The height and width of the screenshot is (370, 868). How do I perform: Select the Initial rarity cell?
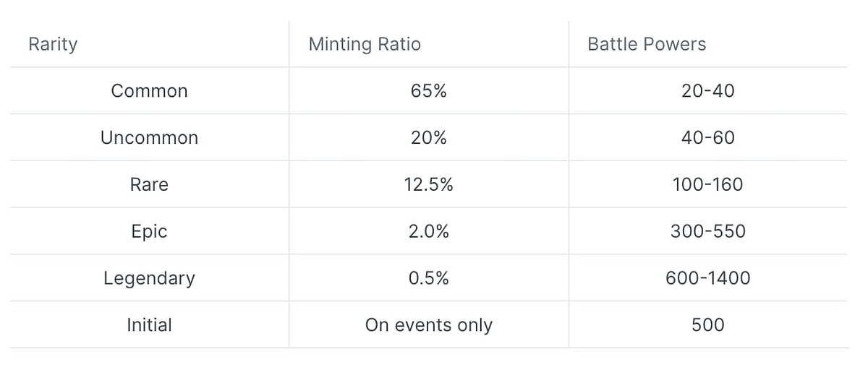click(x=149, y=324)
